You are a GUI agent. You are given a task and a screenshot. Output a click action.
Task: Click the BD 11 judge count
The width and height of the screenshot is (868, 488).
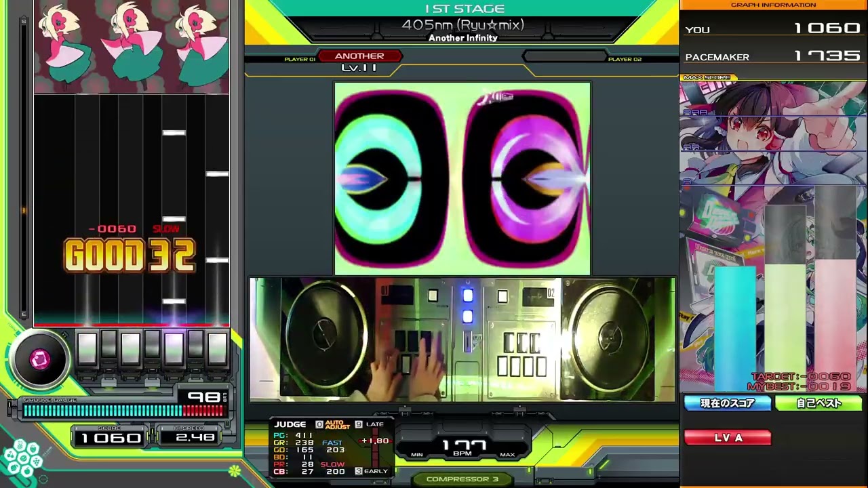pyautogui.click(x=293, y=457)
